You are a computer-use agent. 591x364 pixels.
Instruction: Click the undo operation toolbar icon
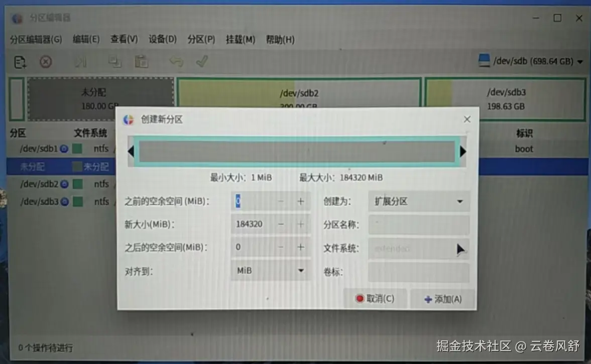(176, 61)
